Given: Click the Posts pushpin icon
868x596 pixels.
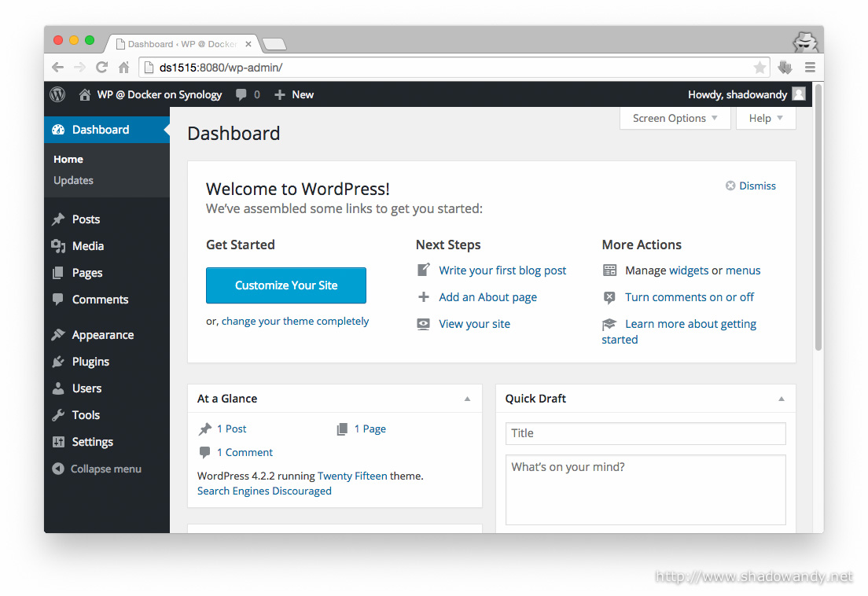Looking at the screenshot, I should pos(58,219).
